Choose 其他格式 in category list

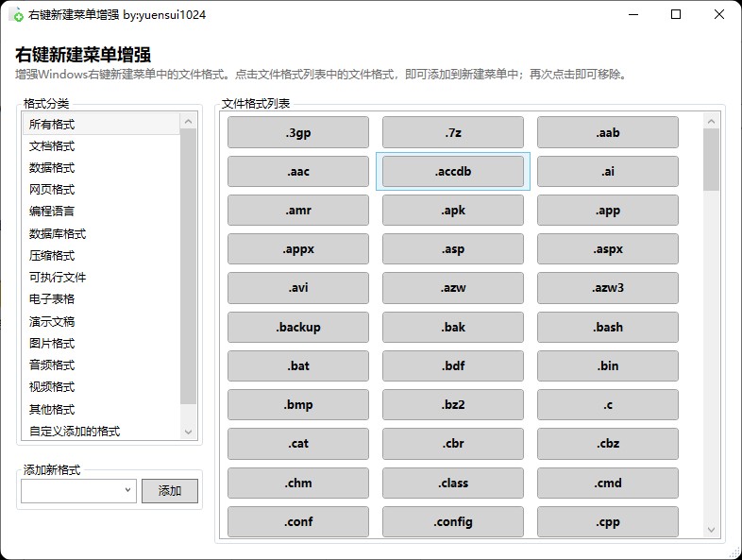(x=101, y=410)
